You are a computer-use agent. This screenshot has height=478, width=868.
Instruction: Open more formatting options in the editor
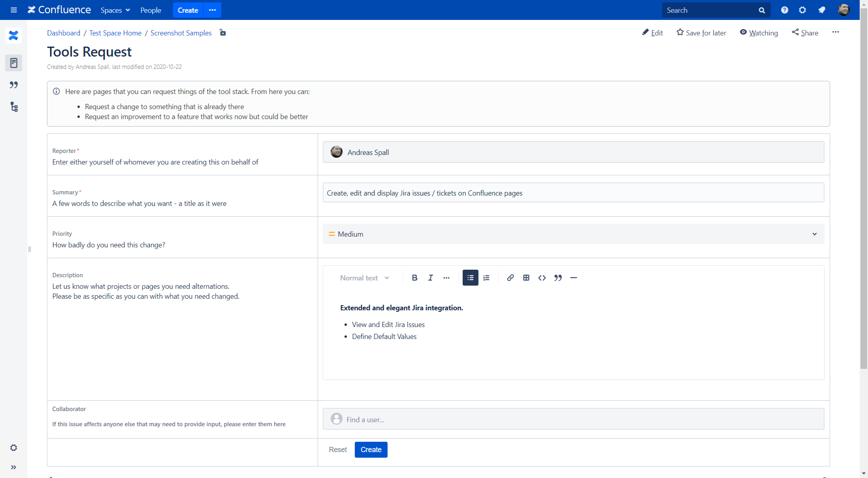point(446,278)
